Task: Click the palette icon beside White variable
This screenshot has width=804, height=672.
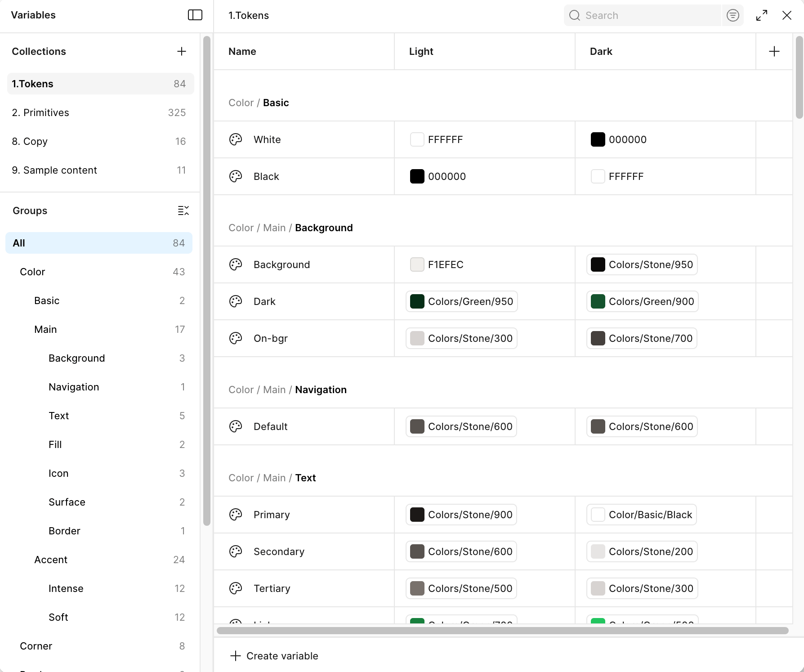Action: coord(236,139)
